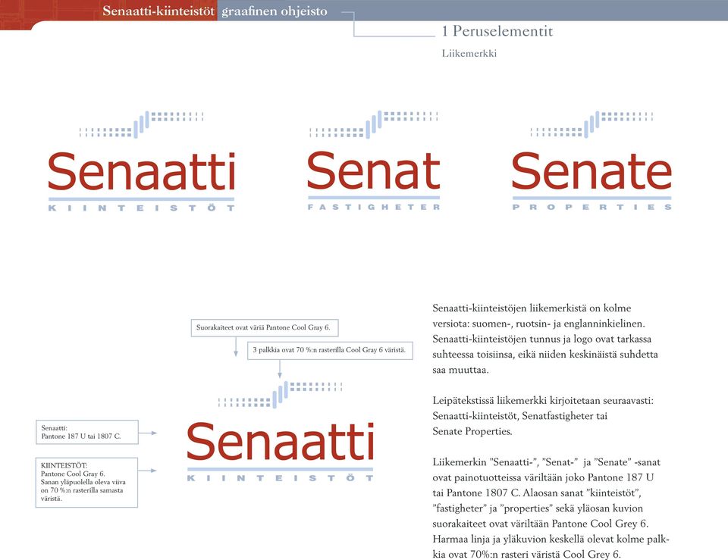
Task: Click the line beginning "Senaatti-kiinteistöjen tunnus ja logo"
Action: (541, 339)
